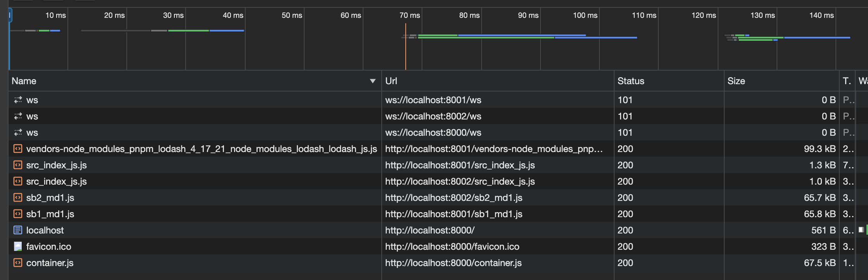Select the sb1_md1.js request name
The image size is (868, 280).
pos(50,214)
